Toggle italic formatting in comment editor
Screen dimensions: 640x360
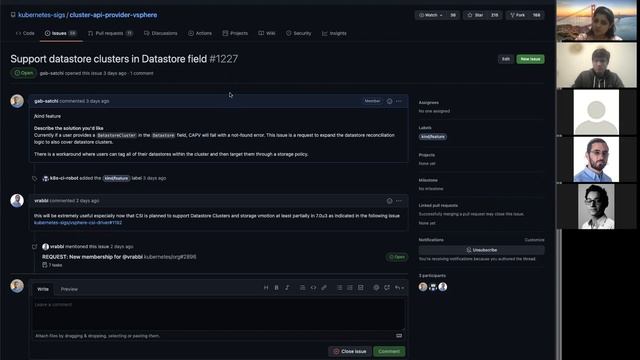coord(287,288)
